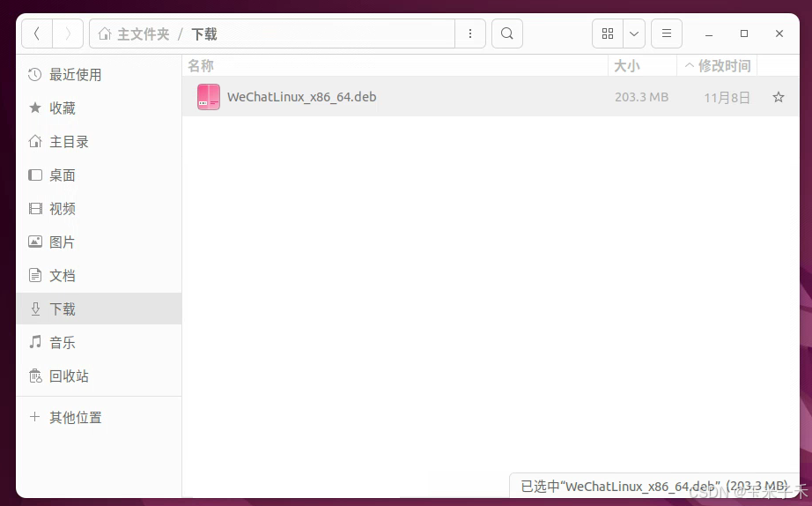Sort by 名称 column header
The image size is (812, 506).
pos(395,66)
